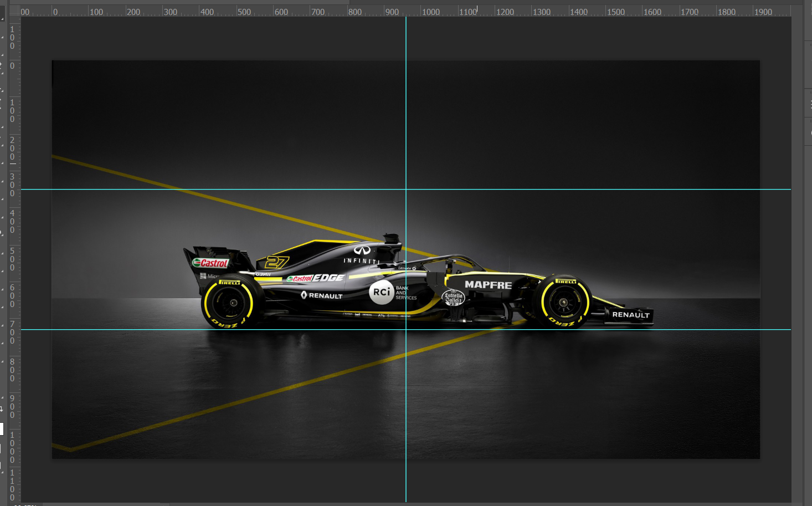This screenshot has height=506, width=812.
Task: Click the 800 mark on the horizontal ruler
Action: 355,12
